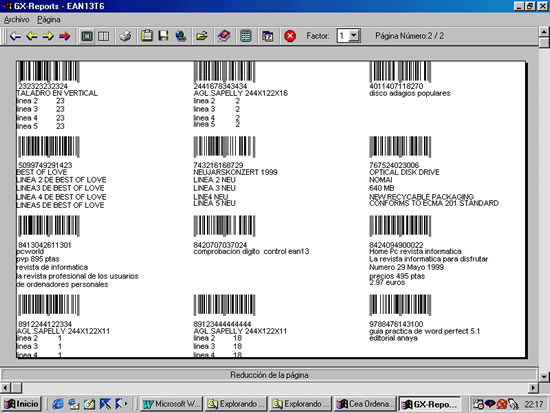Click text Numero 29 Mayo 1999
The height and width of the screenshot is (413, 550).
(x=406, y=267)
